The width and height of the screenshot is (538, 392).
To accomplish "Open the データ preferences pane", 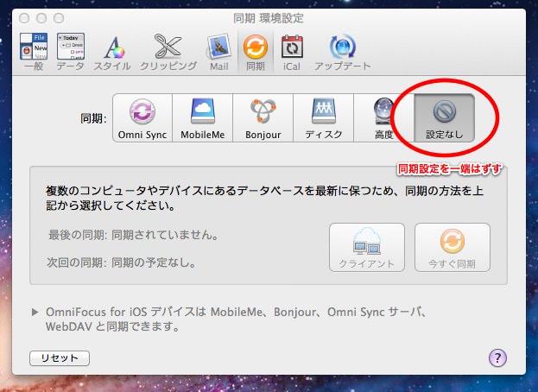I will [x=70, y=52].
